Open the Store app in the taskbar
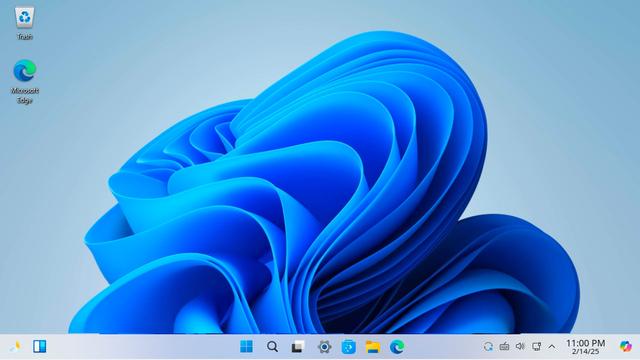 (x=348, y=347)
